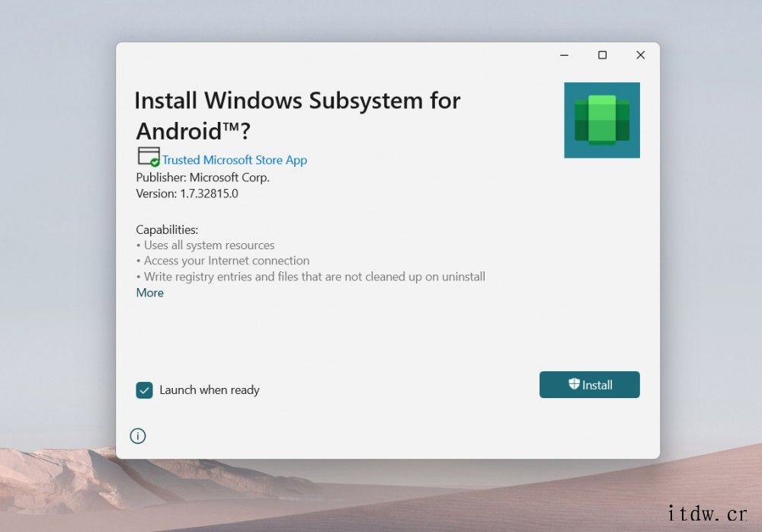Click the 'Version: 1.7.32815.0' text
Screen dimensions: 762x532
point(187,194)
